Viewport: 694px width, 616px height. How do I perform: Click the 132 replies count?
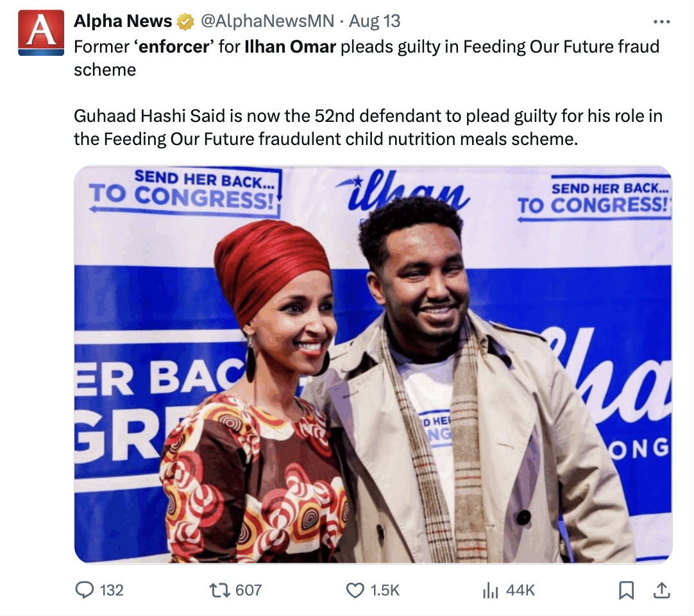pos(112,590)
